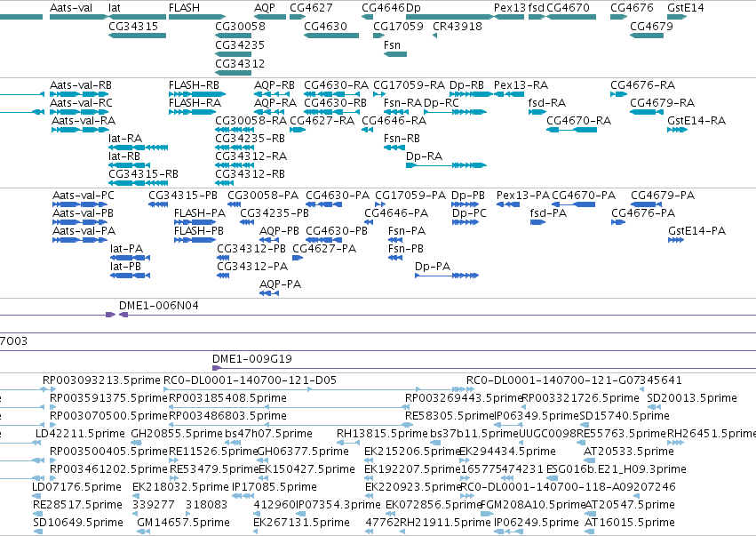
Task: Open the CG4670 gene feature
Action: coord(571,17)
